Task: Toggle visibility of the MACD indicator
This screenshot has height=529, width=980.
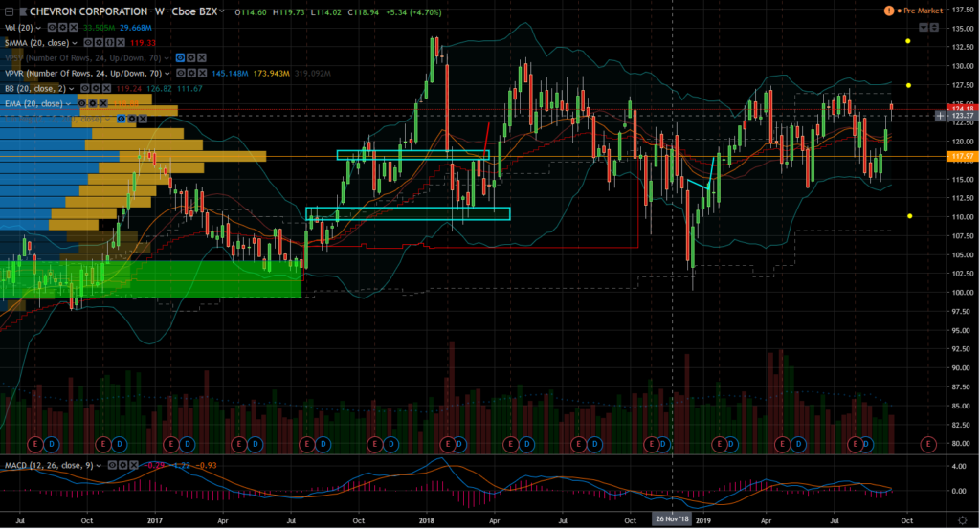Action: pyautogui.click(x=112, y=465)
